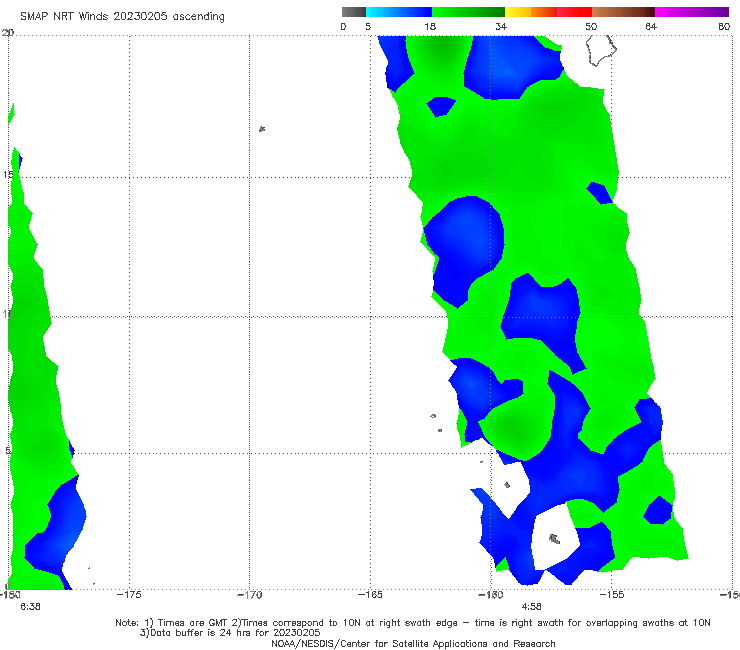Click the Hawaii island outline on map
This screenshot has width=740, height=650.
click(x=601, y=50)
